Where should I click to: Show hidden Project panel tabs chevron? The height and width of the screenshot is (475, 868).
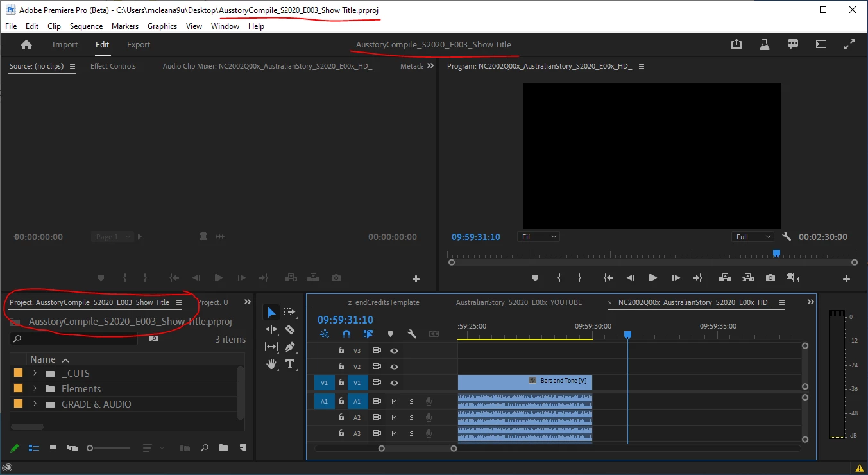click(x=248, y=302)
